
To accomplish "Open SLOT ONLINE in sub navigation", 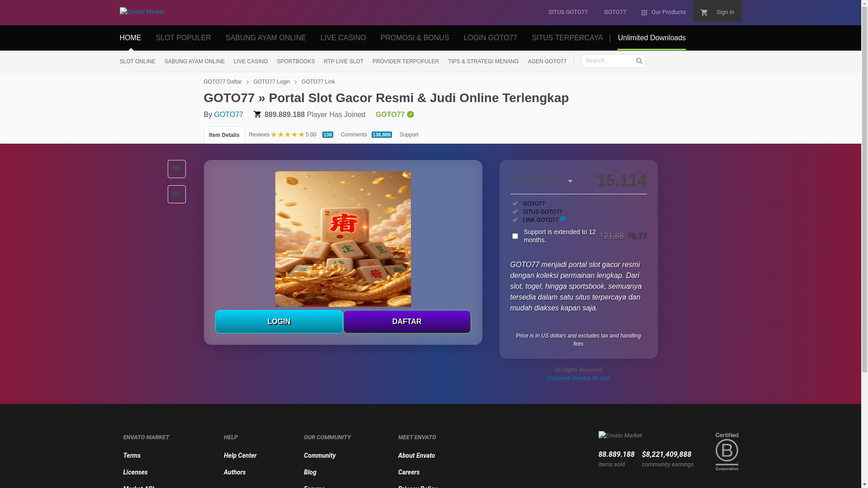I will coord(137,61).
